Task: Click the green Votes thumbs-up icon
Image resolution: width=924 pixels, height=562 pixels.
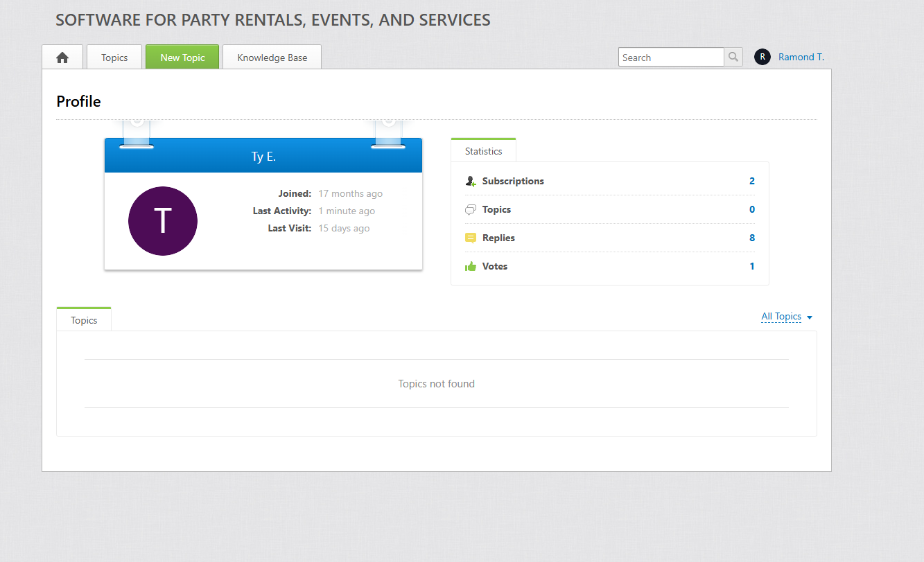Action: [x=471, y=267]
